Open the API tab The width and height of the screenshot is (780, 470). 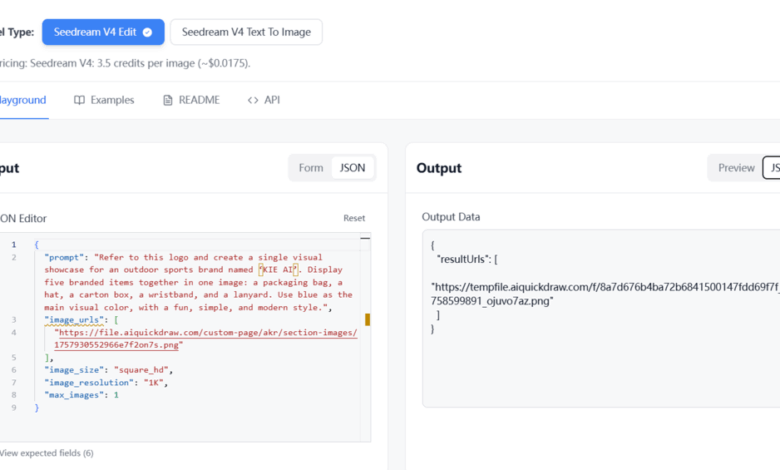click(x=264, y=100)
